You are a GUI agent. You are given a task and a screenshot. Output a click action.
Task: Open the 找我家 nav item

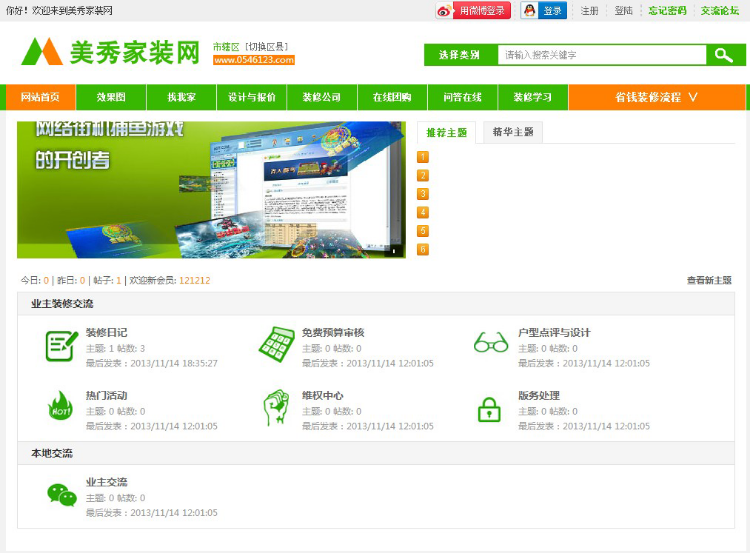click(x=181, y=97)
